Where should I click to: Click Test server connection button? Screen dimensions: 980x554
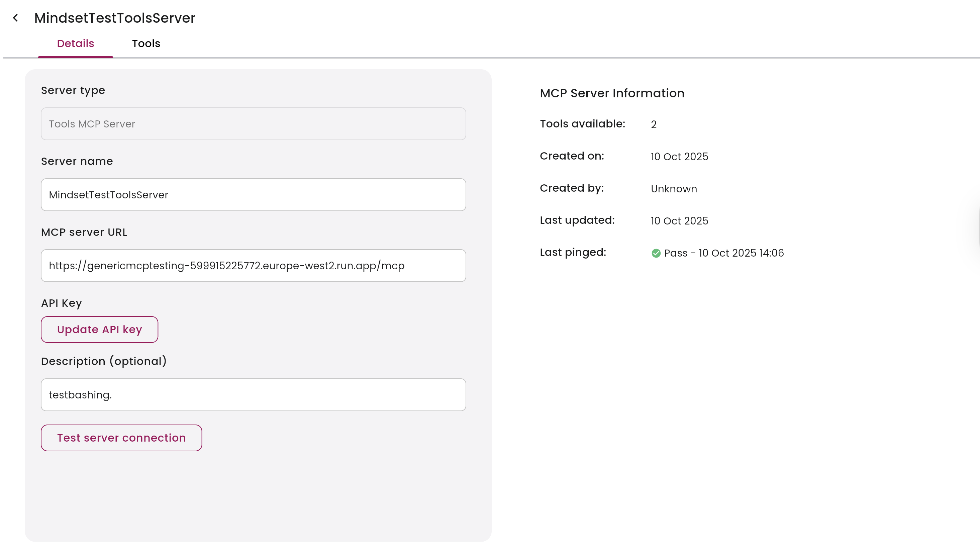(x=121, y=438)
